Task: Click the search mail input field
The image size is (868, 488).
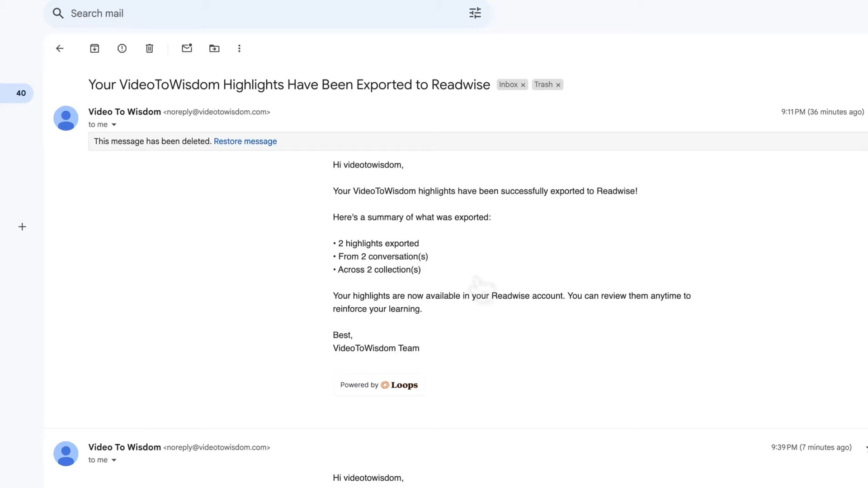Action: click(267, 13)
